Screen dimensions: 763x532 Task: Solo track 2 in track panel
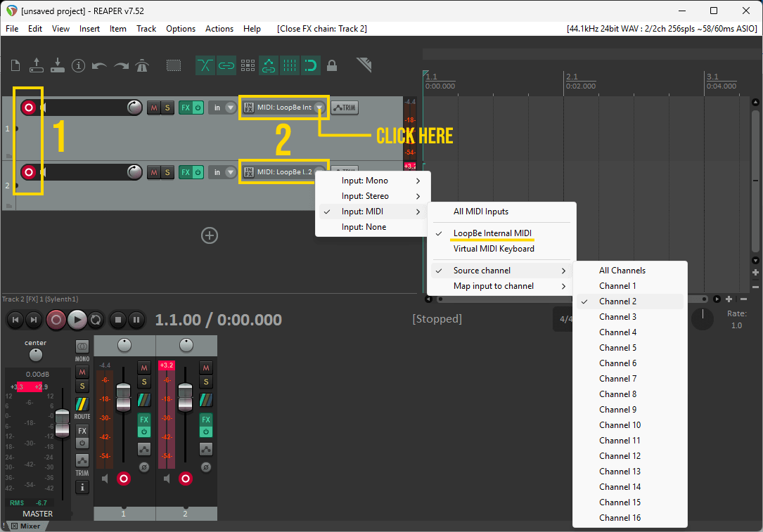pyautogui.click(x=167, y=172)
